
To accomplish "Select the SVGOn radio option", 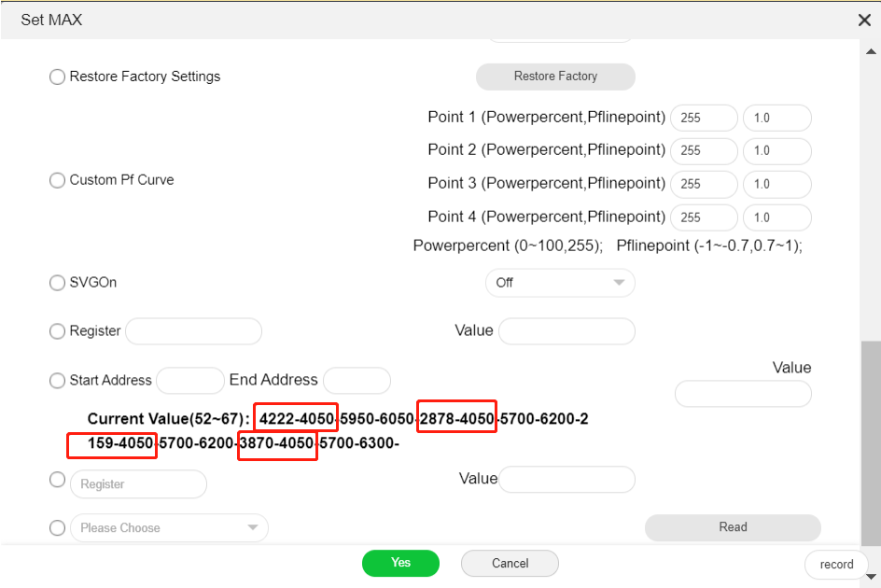I will (57, 282).
